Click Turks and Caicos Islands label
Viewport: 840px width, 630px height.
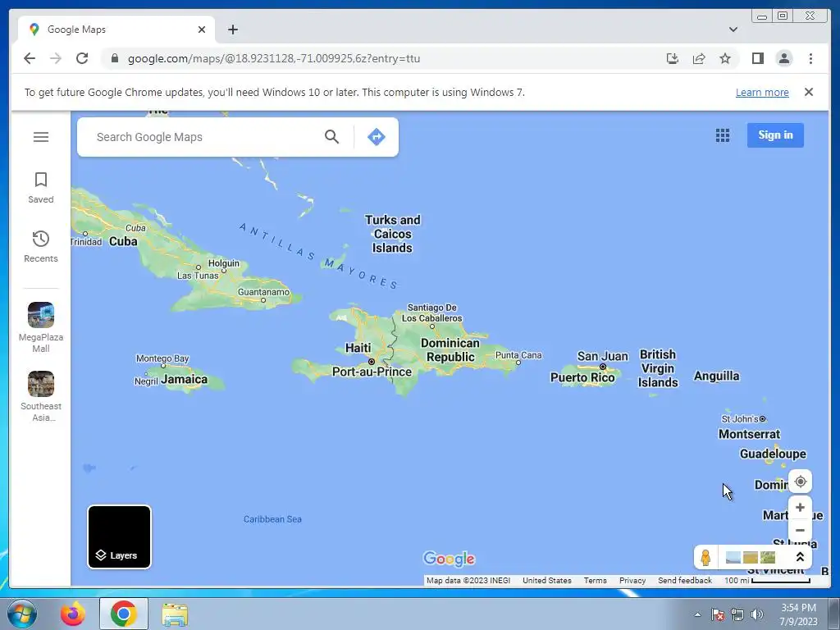392,234
